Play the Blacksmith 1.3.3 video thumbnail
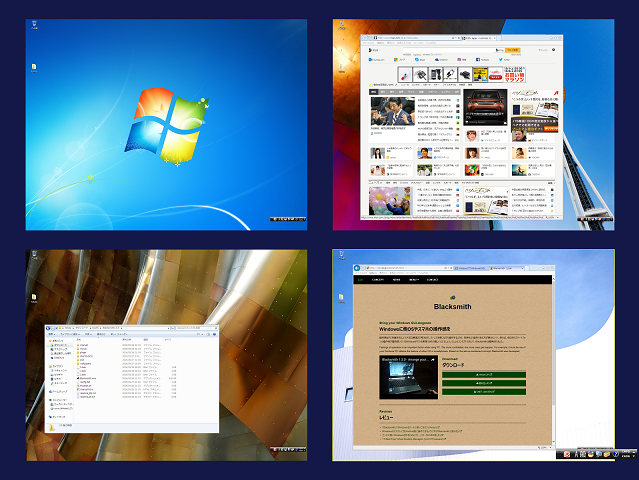639x480 pixels. tap(408, 377)
